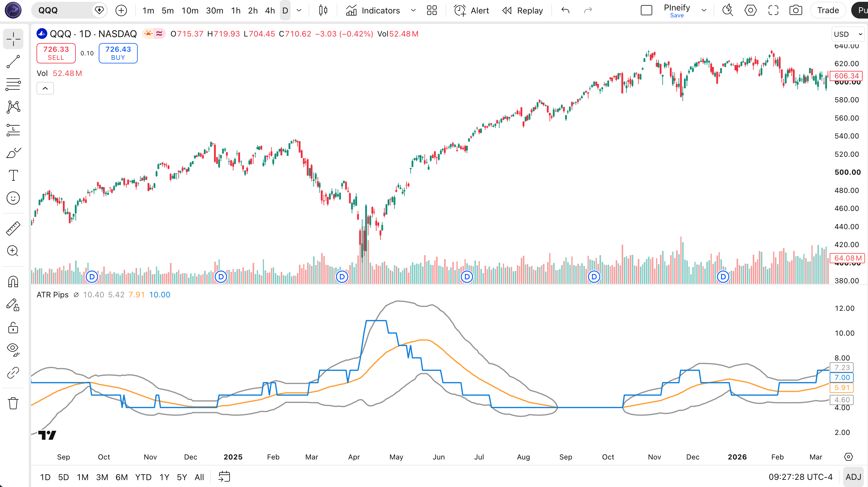The width and height of the screenshot is (868, 487).
Task: Start bar Replay mode
Action: (x=522, y=10)
